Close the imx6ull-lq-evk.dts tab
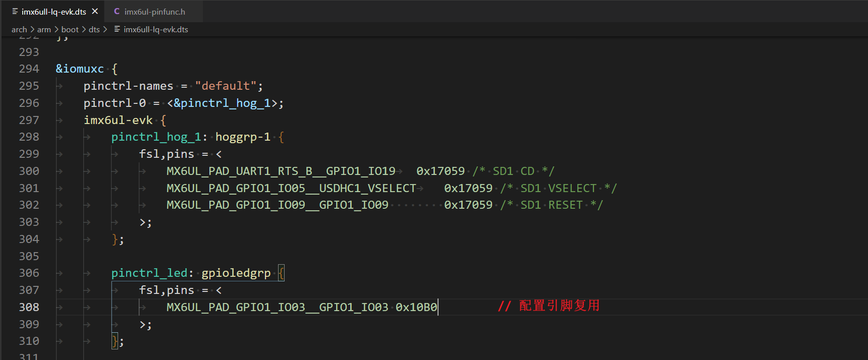This screenshot has width=868, height=360. [x=95, y=11]
